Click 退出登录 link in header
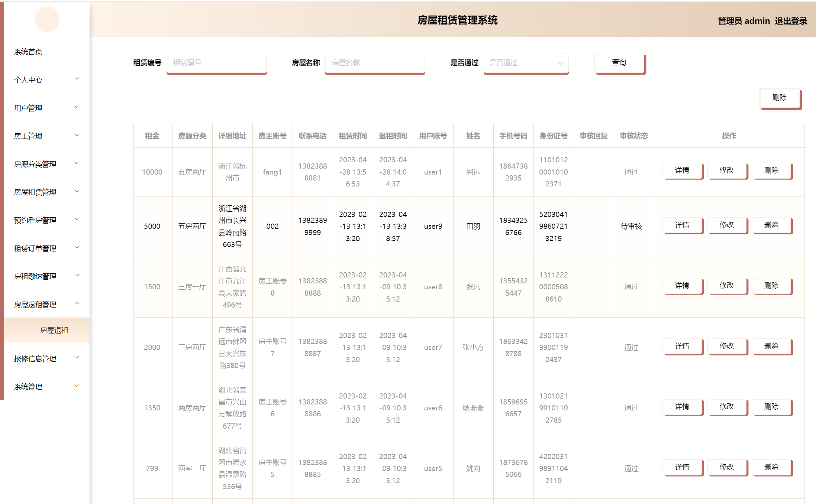The image size is (816, 504). coord(791,21)
